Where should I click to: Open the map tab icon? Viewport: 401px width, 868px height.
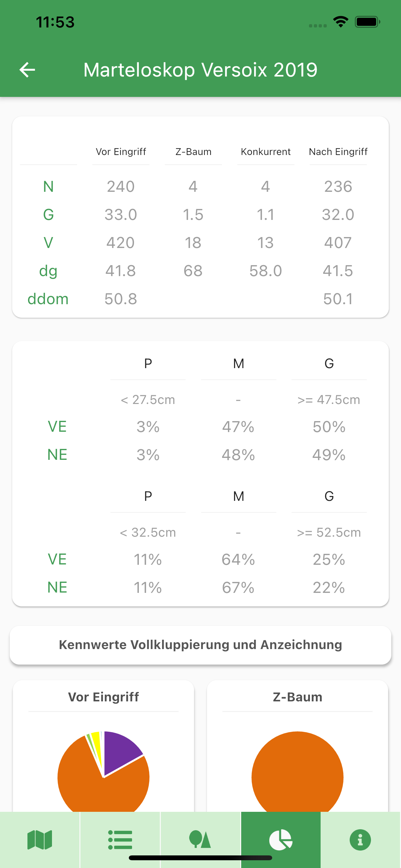pyautogui.click(x=40, y=839)
